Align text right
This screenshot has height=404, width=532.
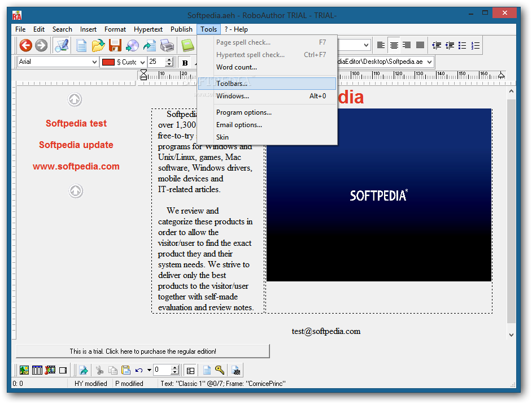pos(407,45)
